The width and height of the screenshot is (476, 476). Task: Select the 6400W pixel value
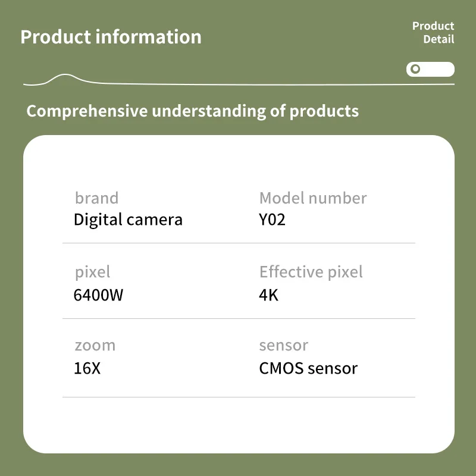click(x=98, y=294)
